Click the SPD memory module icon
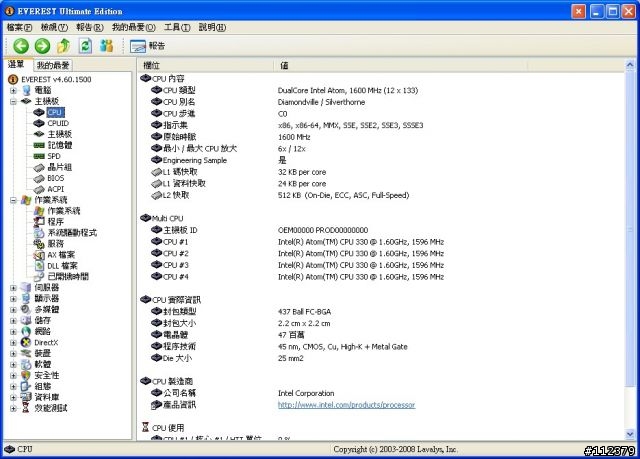Viewport: 640px width, 459px height. point(39,156)
